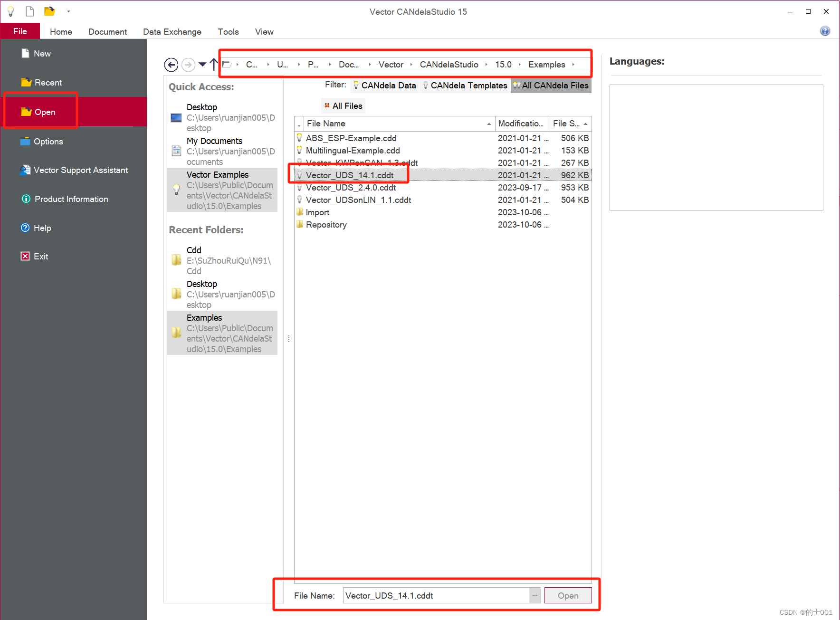
Task: Launch Vector Support Assistant
Action: point(74,170)
